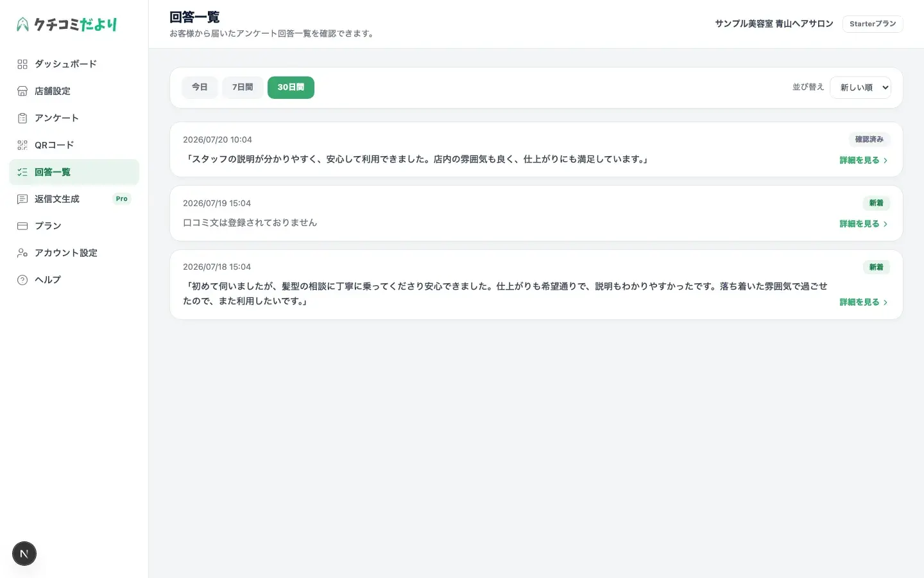Click the アカウント設定 user icon
This screenshot has width=924, height=578.
pyautogui.click(x=22, y=253)
